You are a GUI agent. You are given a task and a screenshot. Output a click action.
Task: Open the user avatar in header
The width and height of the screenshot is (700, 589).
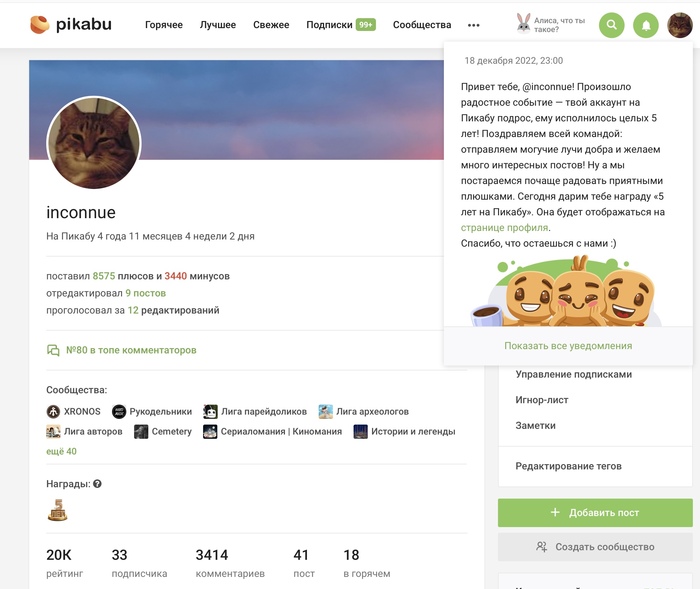click(x=679, y=25)
